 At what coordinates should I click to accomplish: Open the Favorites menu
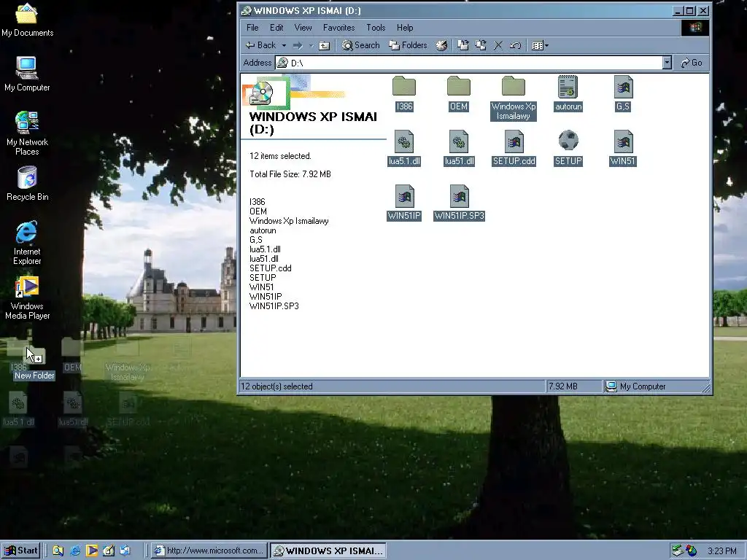point(338,28)
